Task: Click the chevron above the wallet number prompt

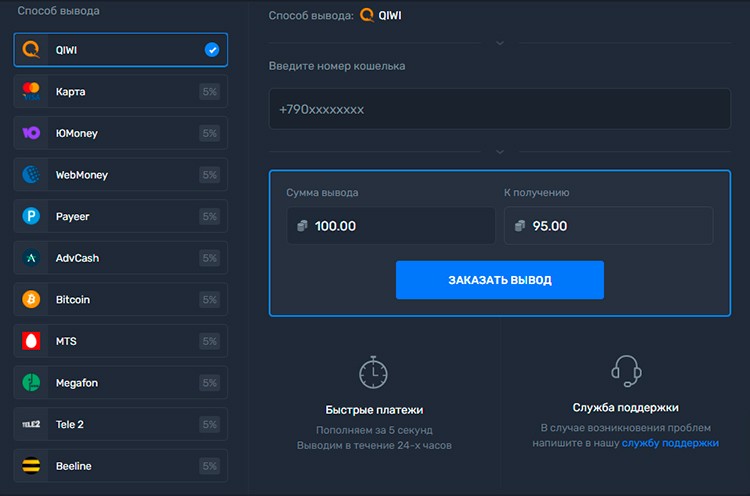Action: (500, 43)
